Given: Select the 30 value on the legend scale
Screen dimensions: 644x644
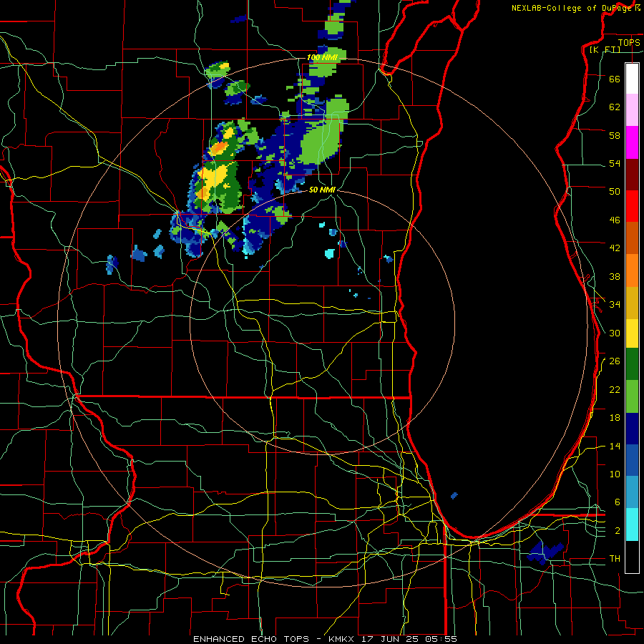Looking at the screenshot, I should pyautogui.click(x=615, y=333).
